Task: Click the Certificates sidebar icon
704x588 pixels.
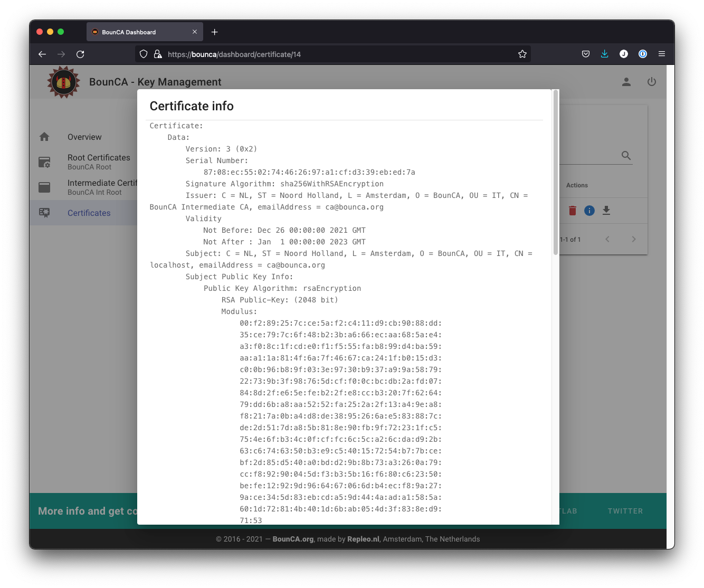Action: (x=44, y=213)
